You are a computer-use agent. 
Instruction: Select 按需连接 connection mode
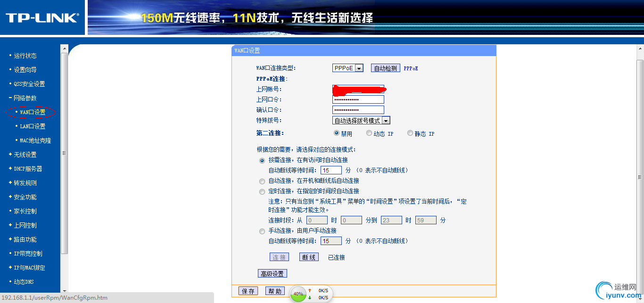tap(262, 160)
